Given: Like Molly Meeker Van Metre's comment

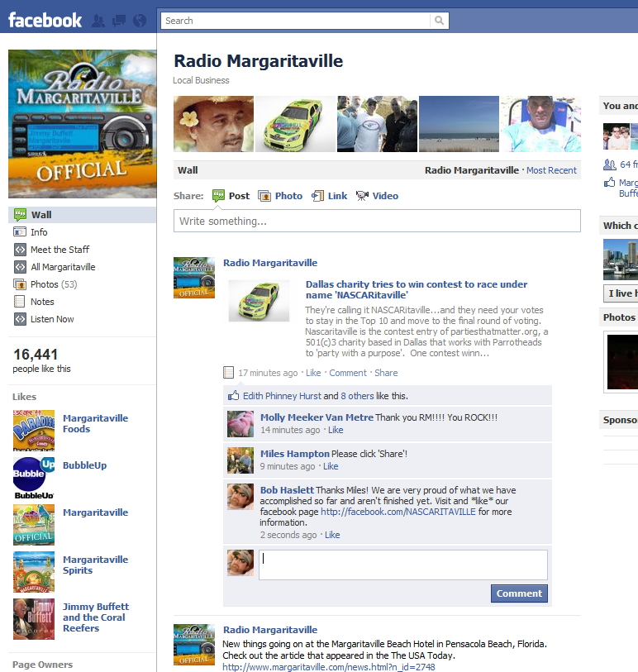Looking at the screenshot, I should (x=336, y=430).
